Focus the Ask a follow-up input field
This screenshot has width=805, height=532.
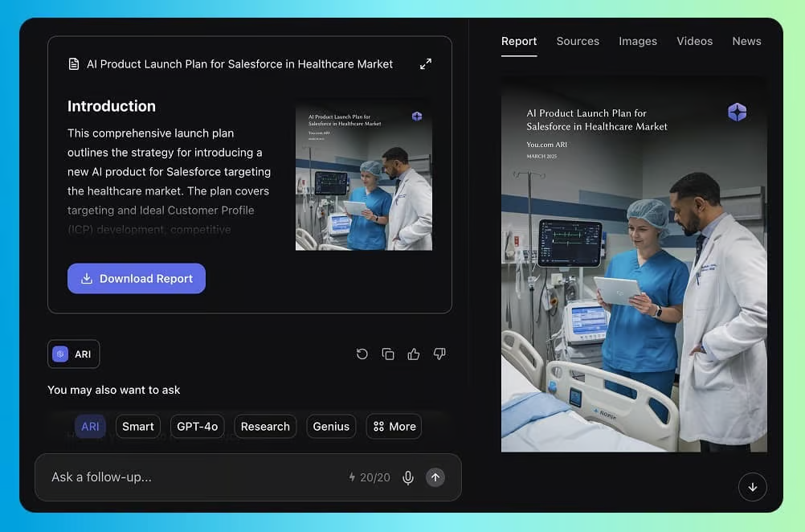(248, 477)
